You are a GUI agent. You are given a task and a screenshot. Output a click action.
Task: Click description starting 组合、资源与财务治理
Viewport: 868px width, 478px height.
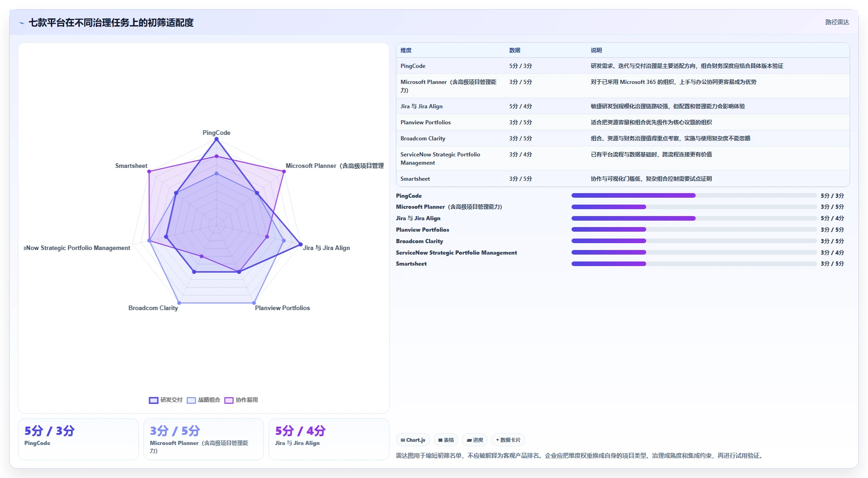pos(670,139)
